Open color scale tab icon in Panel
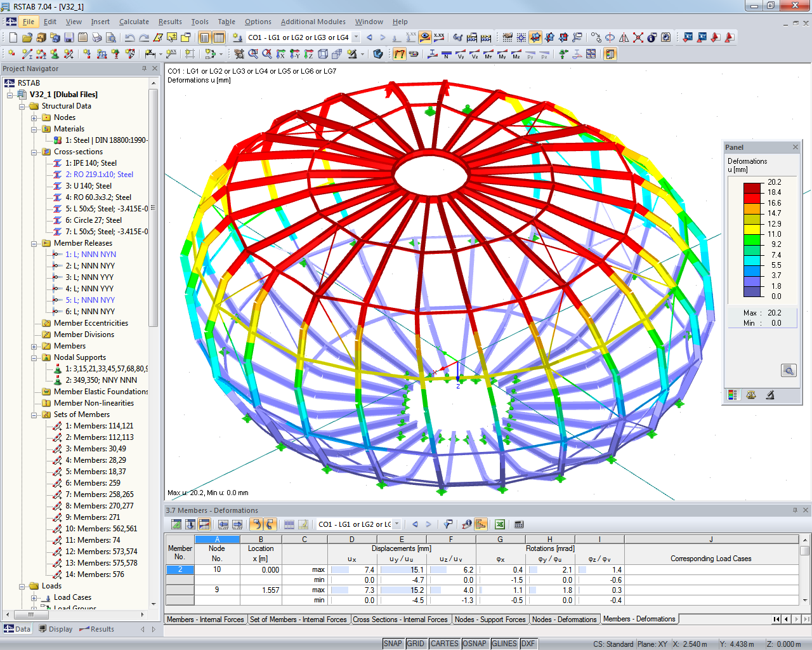 733,395
